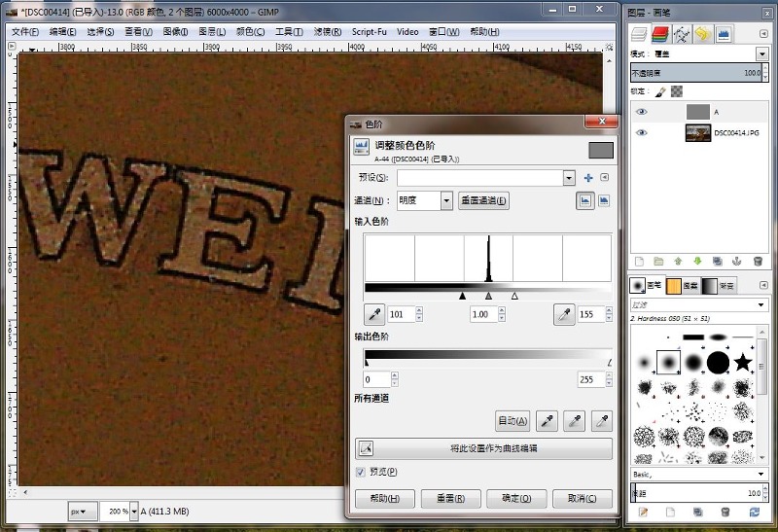Pick white point with right input eyedropper
The height and width of the screenshot is (532, 778).
point(564,314)
